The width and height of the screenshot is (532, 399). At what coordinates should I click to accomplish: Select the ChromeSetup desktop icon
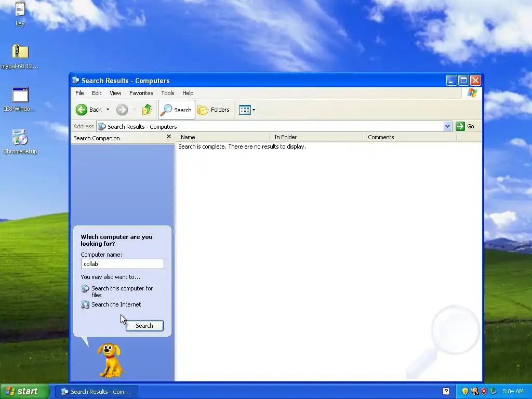point(20,142)
